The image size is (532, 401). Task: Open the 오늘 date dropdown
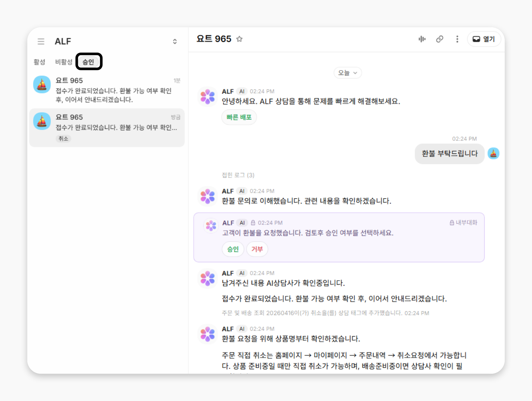tap(348, 73)
